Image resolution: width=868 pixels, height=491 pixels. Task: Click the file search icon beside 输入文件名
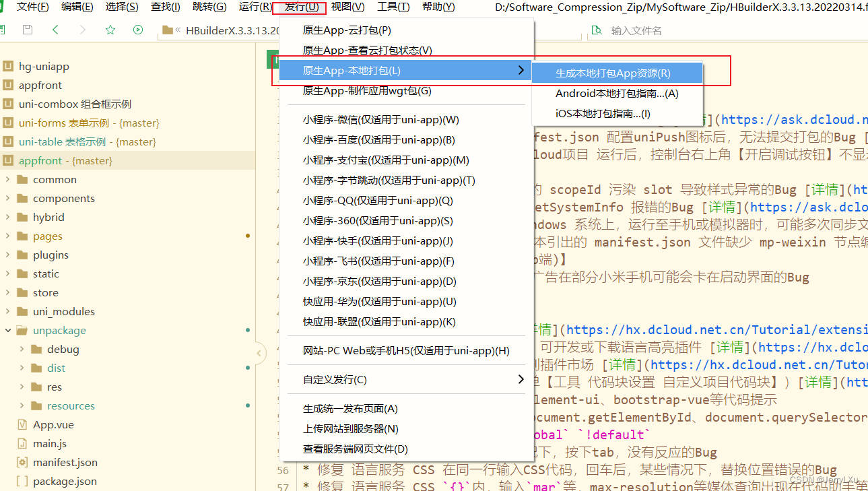[597, 30]
